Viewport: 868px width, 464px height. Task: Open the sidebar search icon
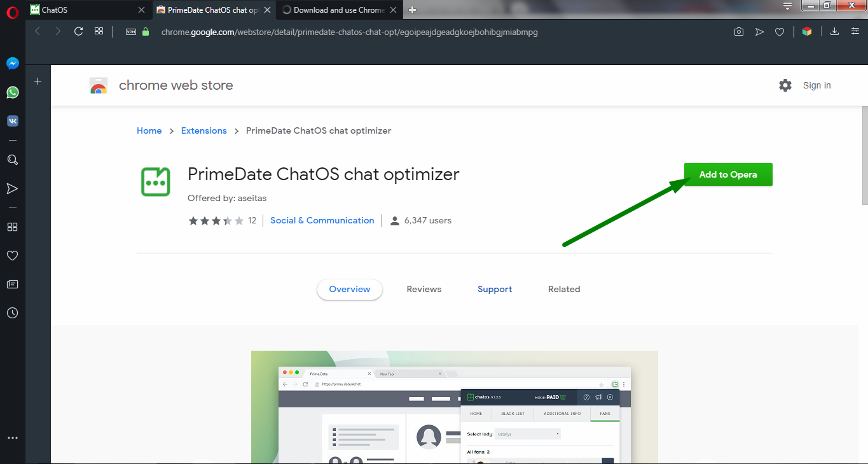pyautogui.click(x=13, y=160)
